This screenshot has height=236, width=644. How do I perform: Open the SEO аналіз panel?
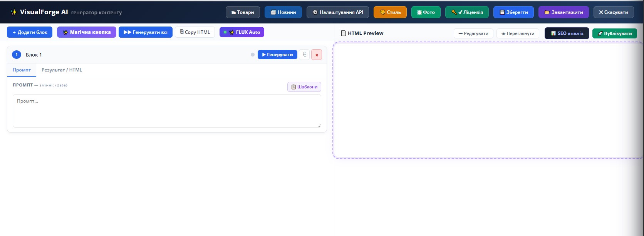[x=567, y=33]
